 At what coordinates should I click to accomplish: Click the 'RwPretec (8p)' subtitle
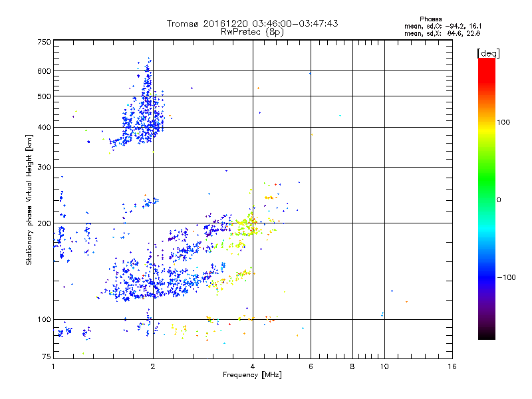coord(252,32)
